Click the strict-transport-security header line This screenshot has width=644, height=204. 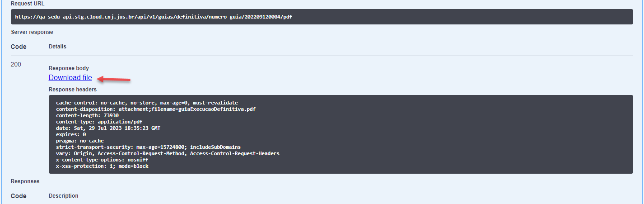[x=148, y=147]
